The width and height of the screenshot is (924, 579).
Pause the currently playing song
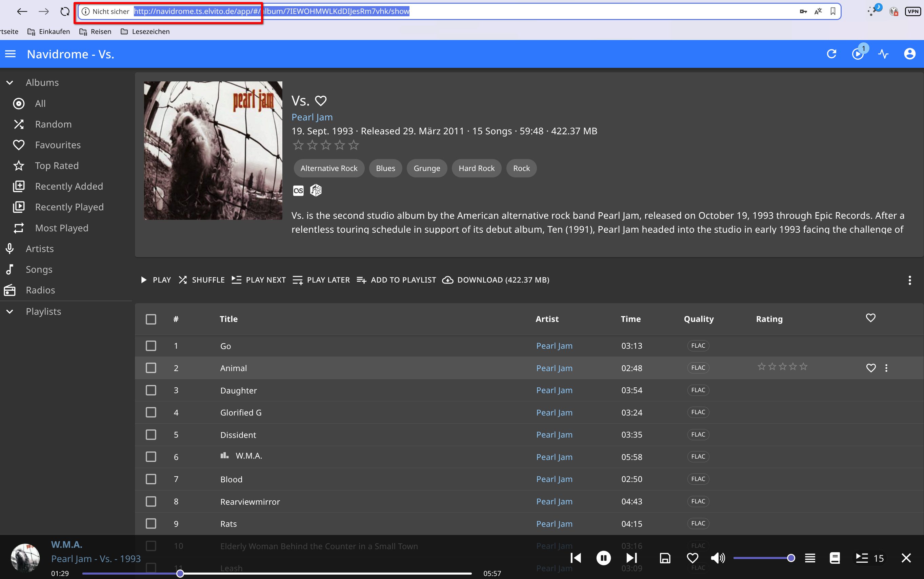tap(603, 558)
